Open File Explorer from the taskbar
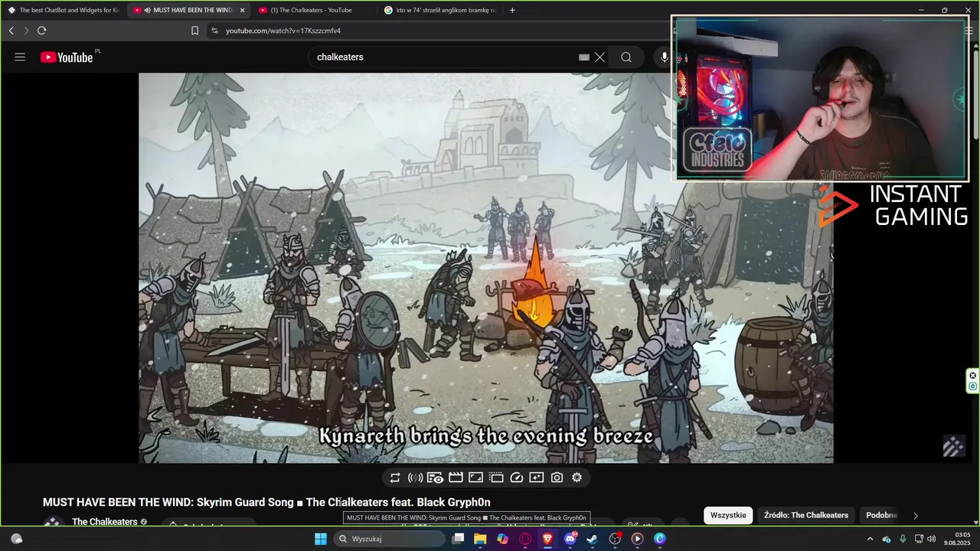 coord(480,539)
